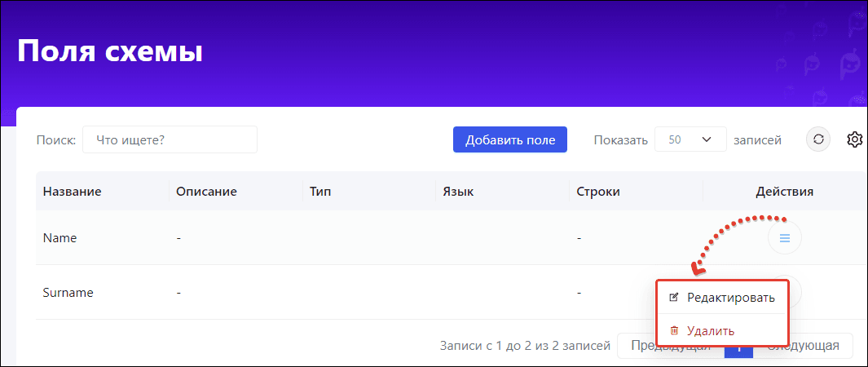Viewport: 868px width, 367px height.
Task: Click the refresh table icon
Action: click(818, 139)
